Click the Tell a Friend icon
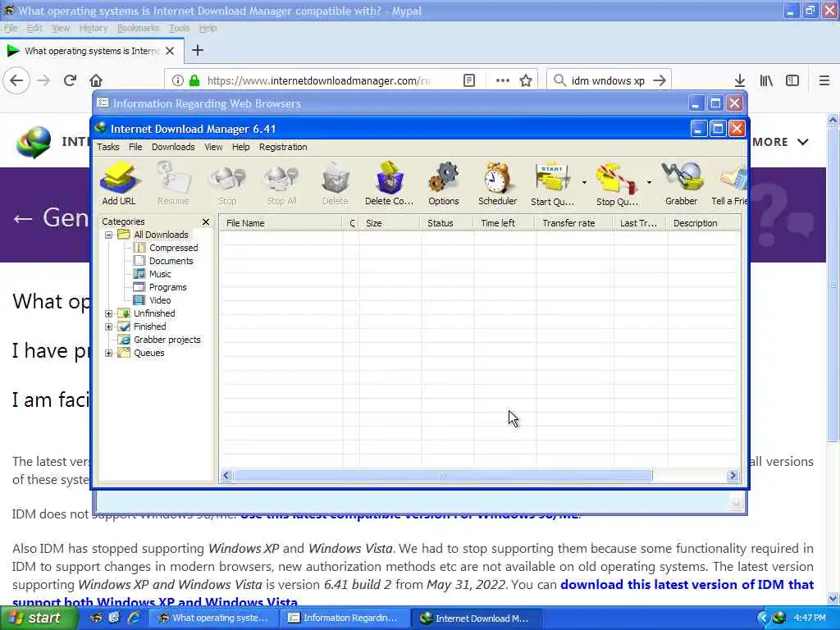This screenshot has height=630, width=840. tap(729, 184)
